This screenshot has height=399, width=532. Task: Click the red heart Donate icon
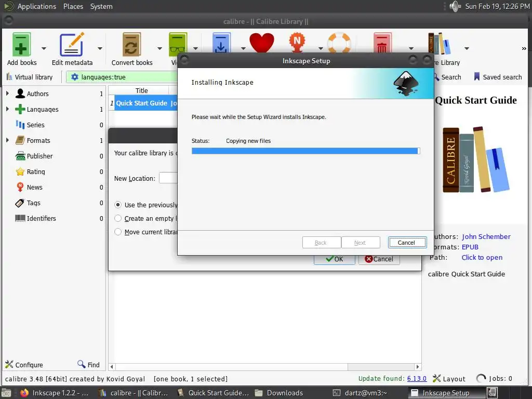262,43
